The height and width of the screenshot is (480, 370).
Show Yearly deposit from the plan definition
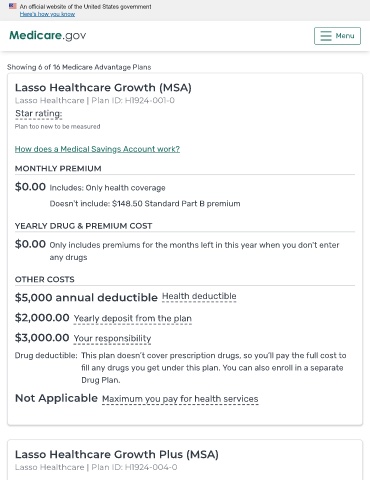pyautogui.click(x=133, y=318)
